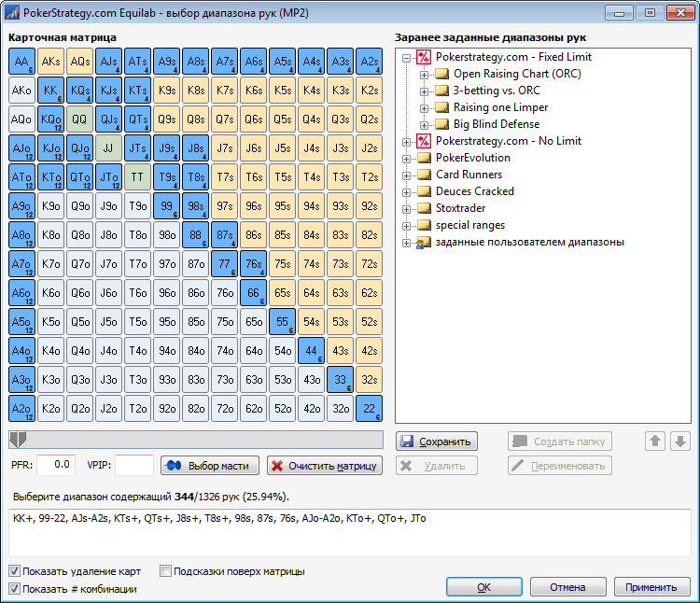The height and width of the screenshot is (603, 700).
Task: Click the Применить apply button
Action: coord(651,587)
